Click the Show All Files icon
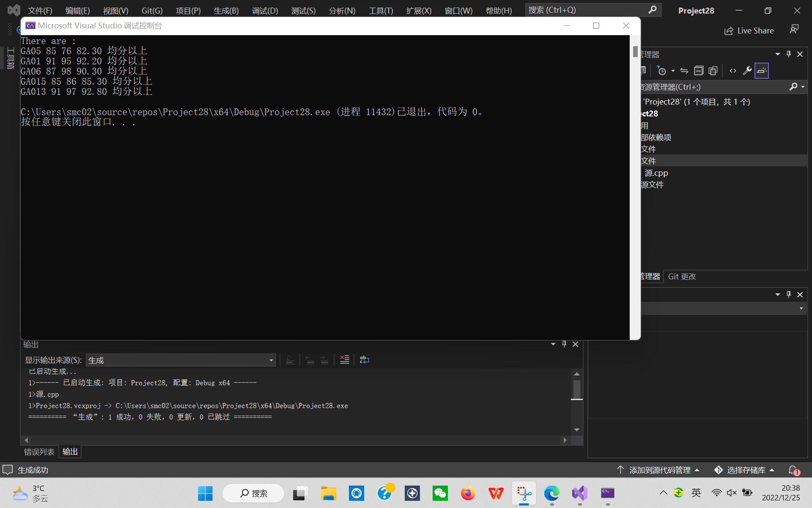 tap(713, 71)
